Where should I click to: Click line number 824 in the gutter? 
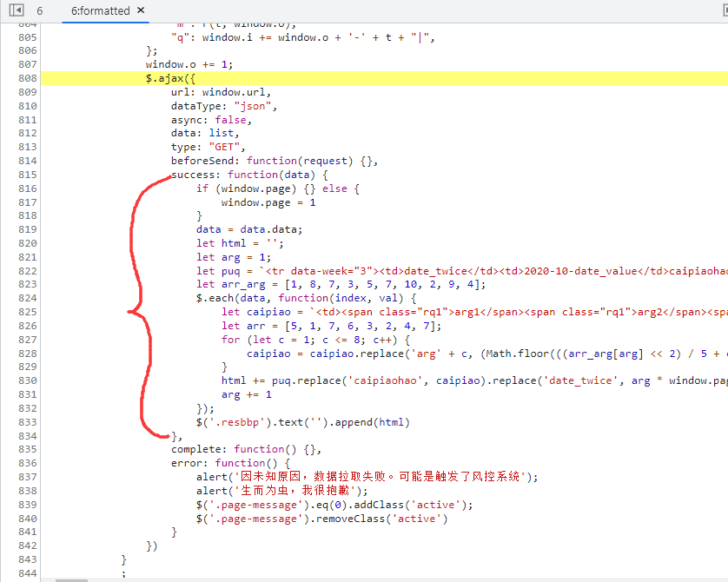pos(27,298)
